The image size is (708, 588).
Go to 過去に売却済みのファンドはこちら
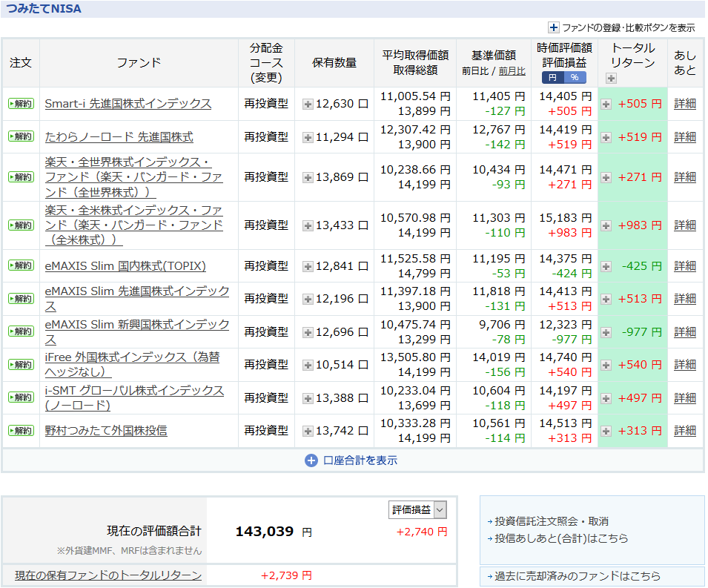578,576
